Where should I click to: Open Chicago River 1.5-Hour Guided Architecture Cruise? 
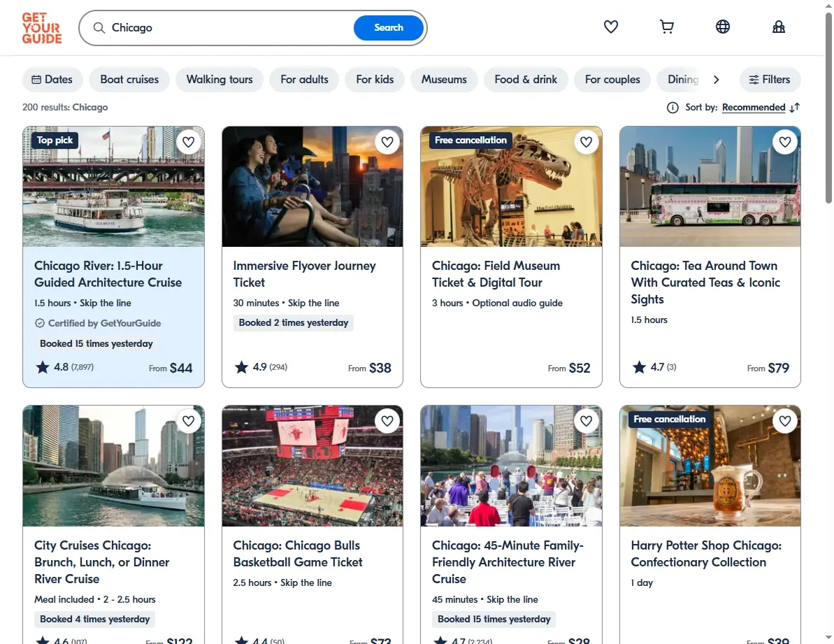(108, 274)
